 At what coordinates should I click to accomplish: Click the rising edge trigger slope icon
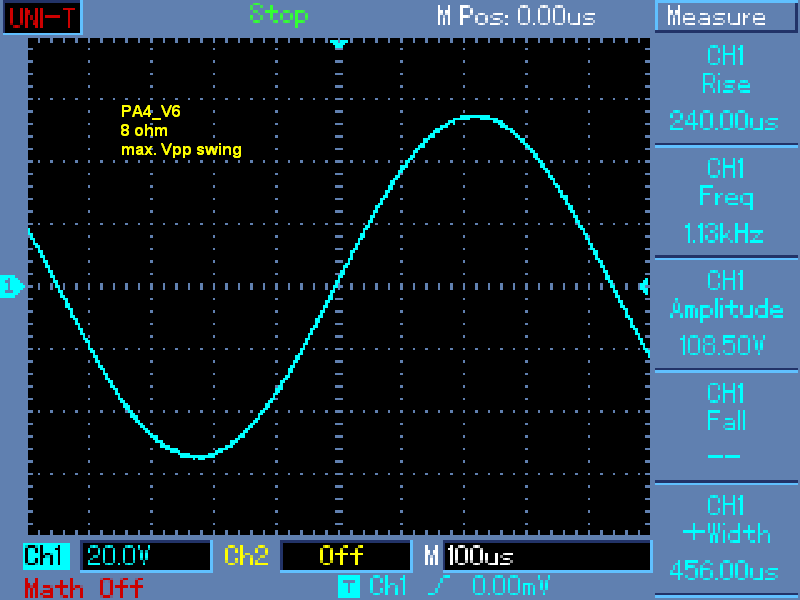click(440, 586)
